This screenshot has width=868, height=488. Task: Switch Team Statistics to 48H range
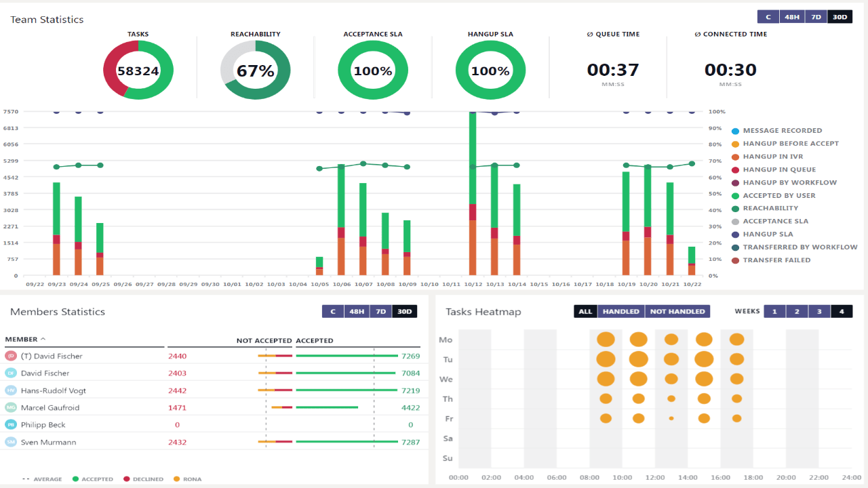[791, 17]
